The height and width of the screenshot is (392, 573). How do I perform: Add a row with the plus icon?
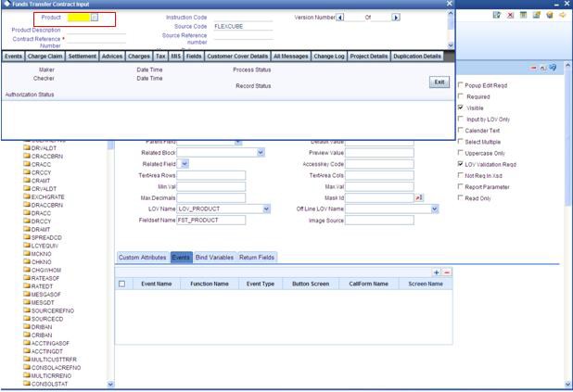click(x=437, y=272)
